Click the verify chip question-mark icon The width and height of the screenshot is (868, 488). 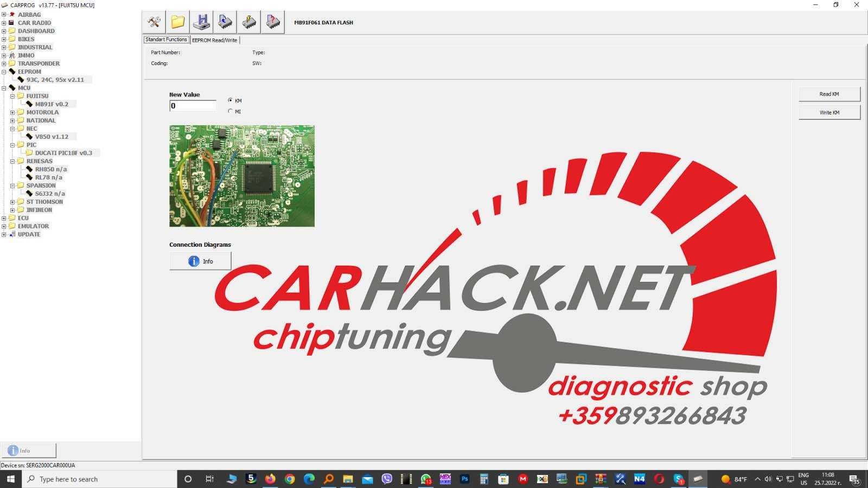(x=273, y=22)
